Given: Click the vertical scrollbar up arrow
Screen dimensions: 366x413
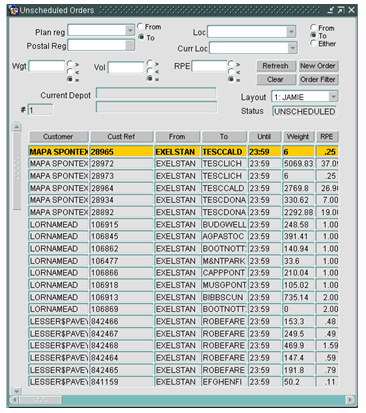Looking at the screenshot, I should [17, 127].
